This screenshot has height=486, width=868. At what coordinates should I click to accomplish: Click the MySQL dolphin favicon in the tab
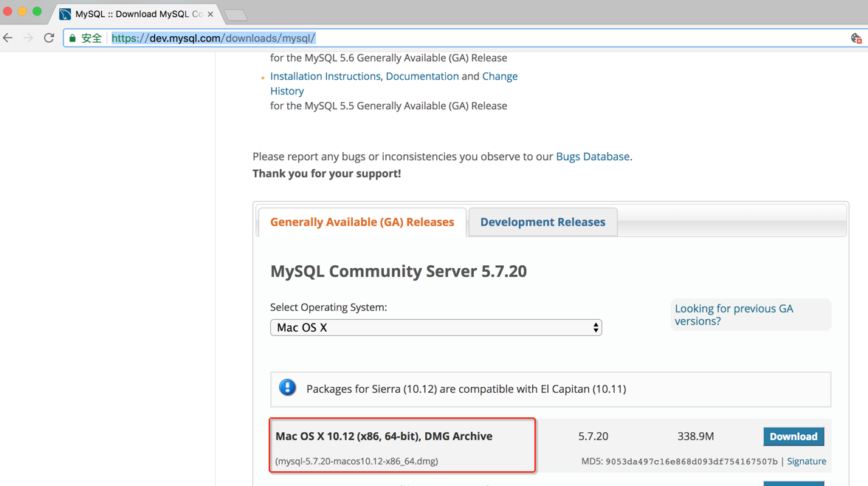point(65,14)
